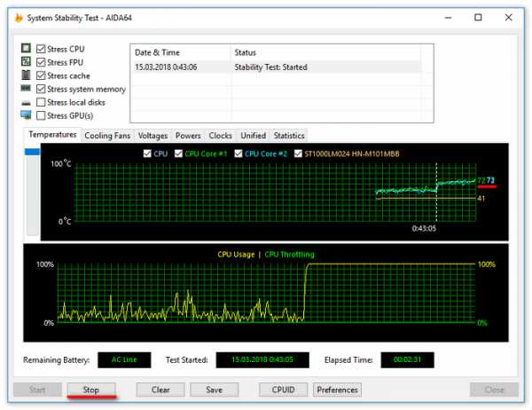Toggle the CPU Core #2 graph checkbox
Image resolution: width=532 pixels, height=410 pixels.
[x=239, y=154]
